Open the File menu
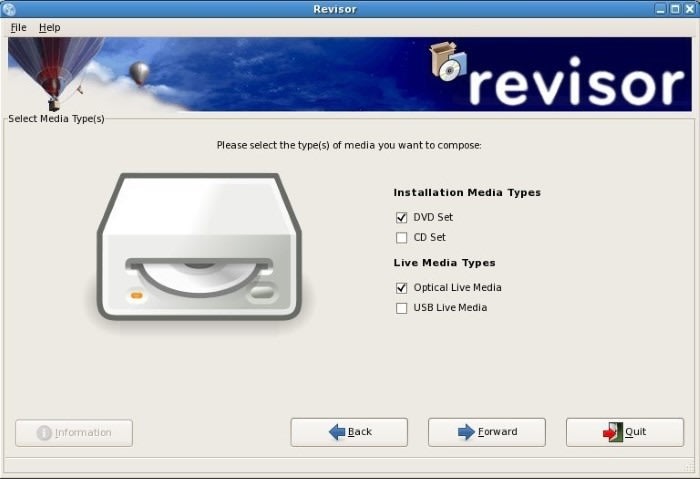Viewport: 700px width, 479px height. (x=18, y=28)
